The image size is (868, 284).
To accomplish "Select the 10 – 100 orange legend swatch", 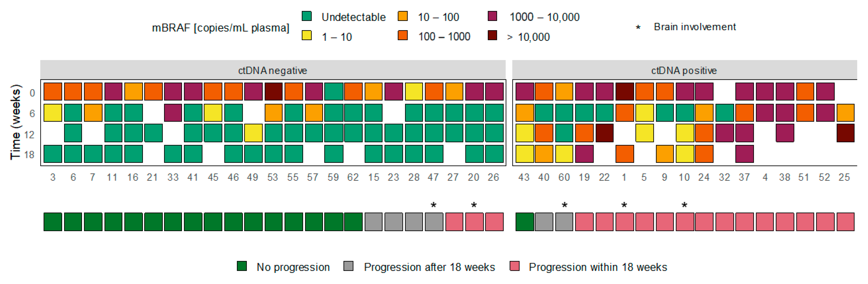I will click(403, 16).
